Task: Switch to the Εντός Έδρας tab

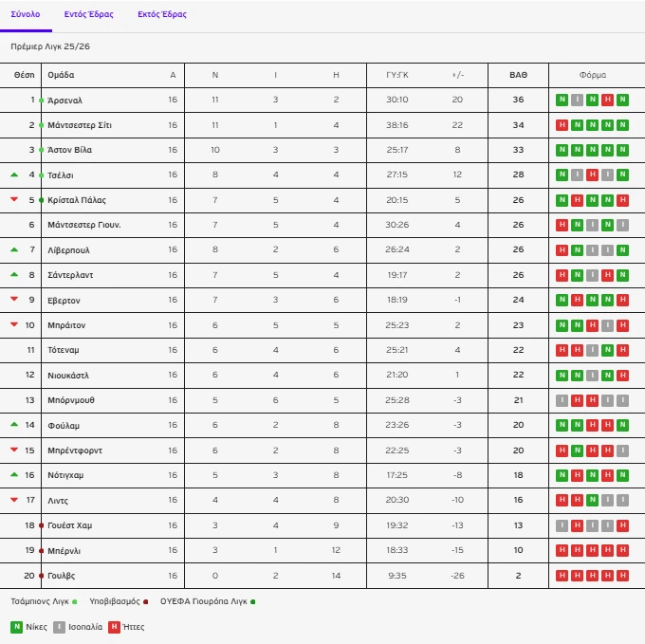Action: click(89, 15)
